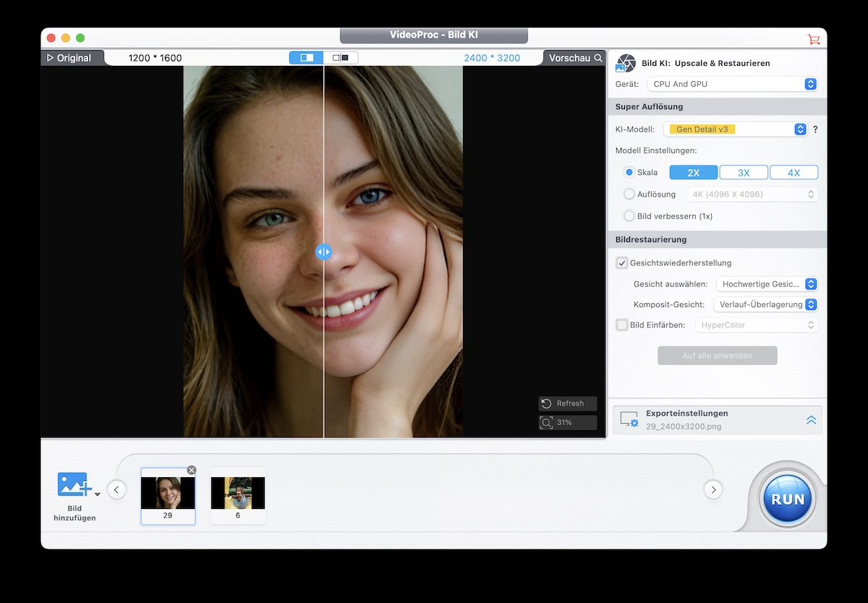The width and height of the screenshot is (868, 603).
Task: Open the Gerät CPU And GPU dropdown
Action: (732, 84)
